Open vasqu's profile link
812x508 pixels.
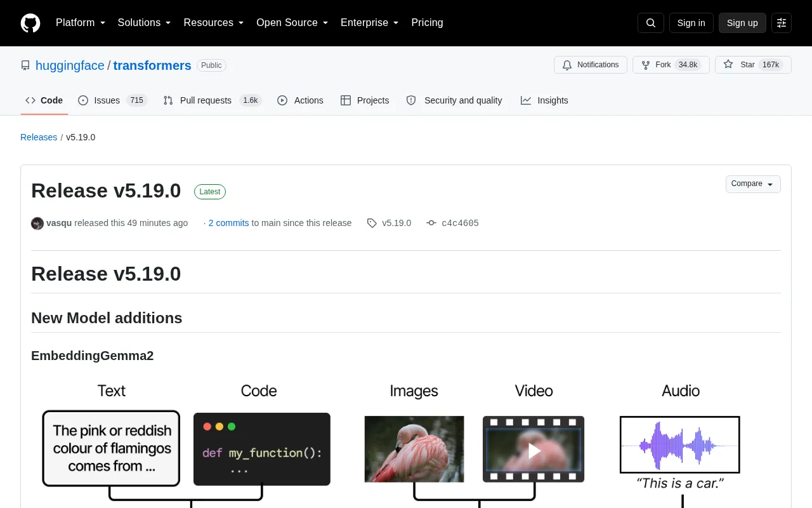(x=59, y=223)
